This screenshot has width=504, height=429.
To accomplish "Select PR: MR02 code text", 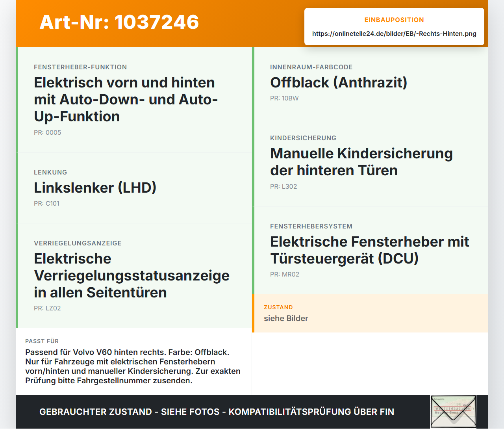I will click(285, 274).
